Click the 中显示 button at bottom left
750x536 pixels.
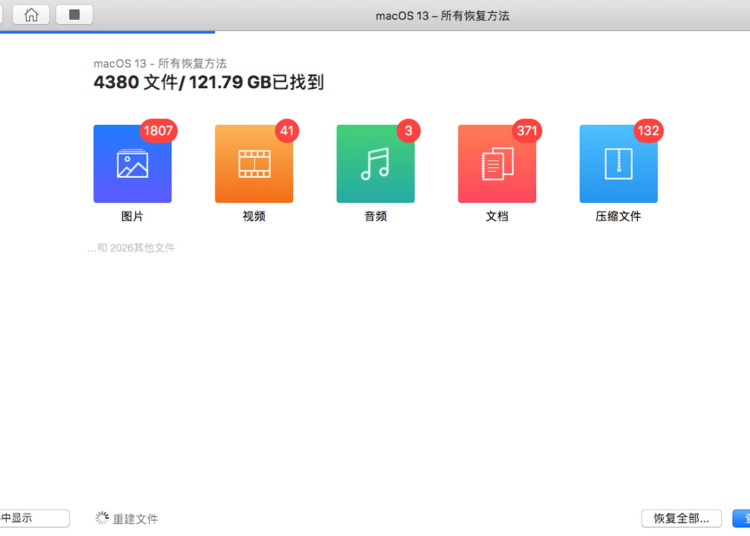(32, 518)
